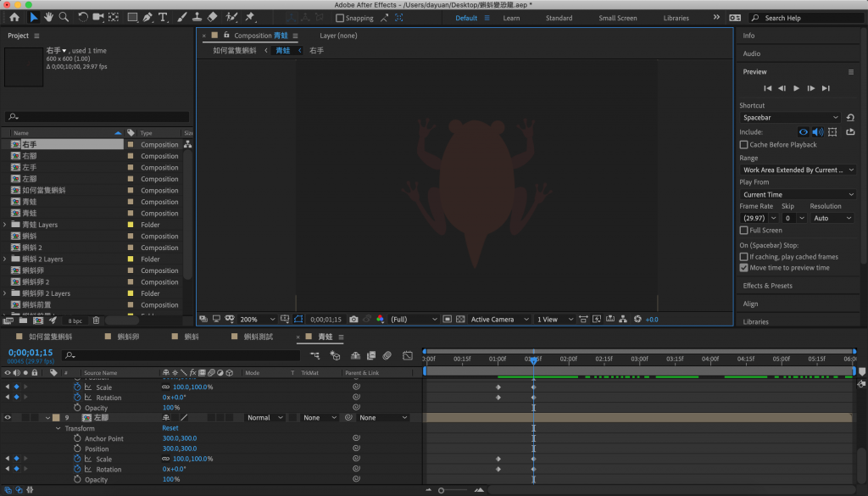Open Normal blend mode dropdown for 左腳
The image size is (868, 496).
point(264,418)
